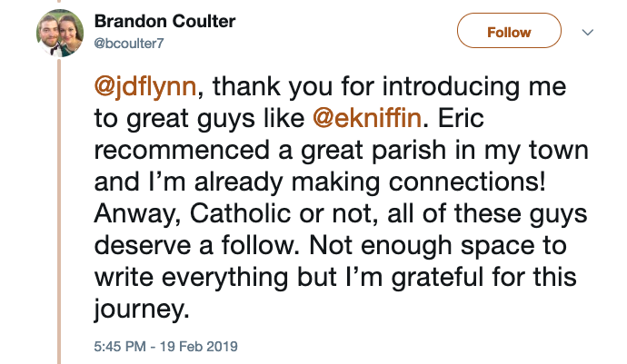Open the @jdflynn mention link

point(148,89)
